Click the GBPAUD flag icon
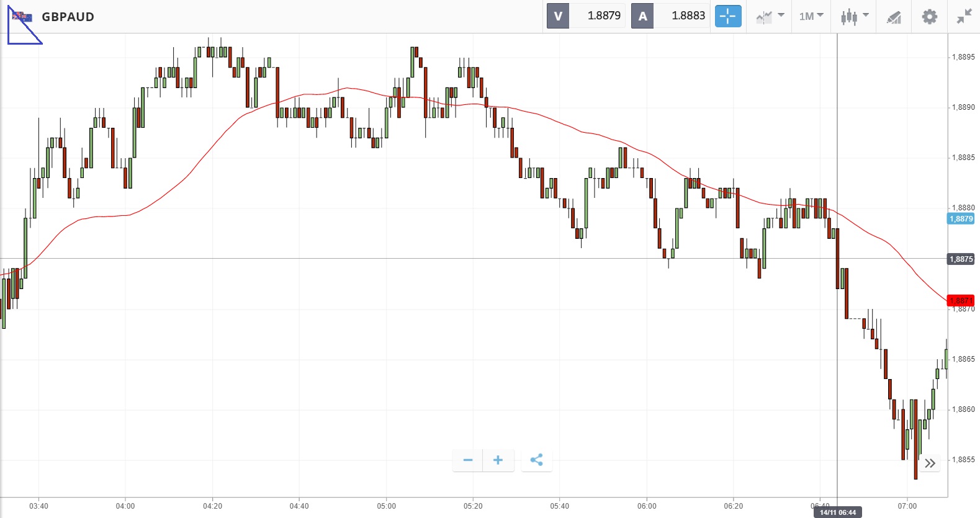980x518 pixels. coord(22,17)
